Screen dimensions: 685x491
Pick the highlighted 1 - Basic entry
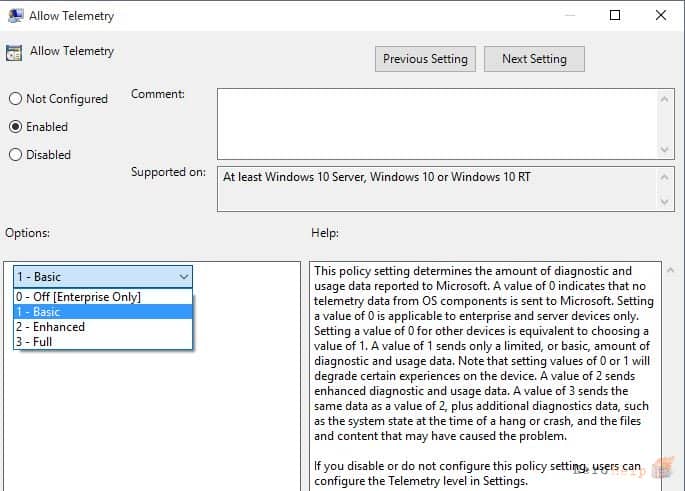103,312
